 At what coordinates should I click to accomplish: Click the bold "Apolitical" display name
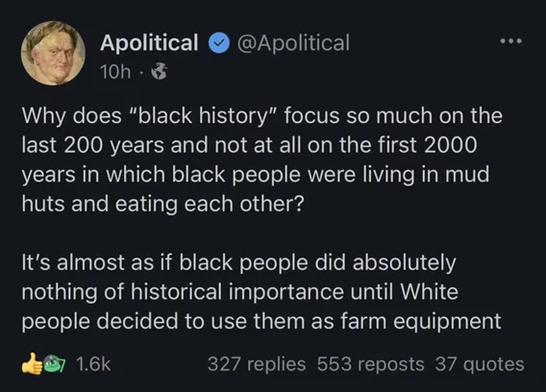149,43
